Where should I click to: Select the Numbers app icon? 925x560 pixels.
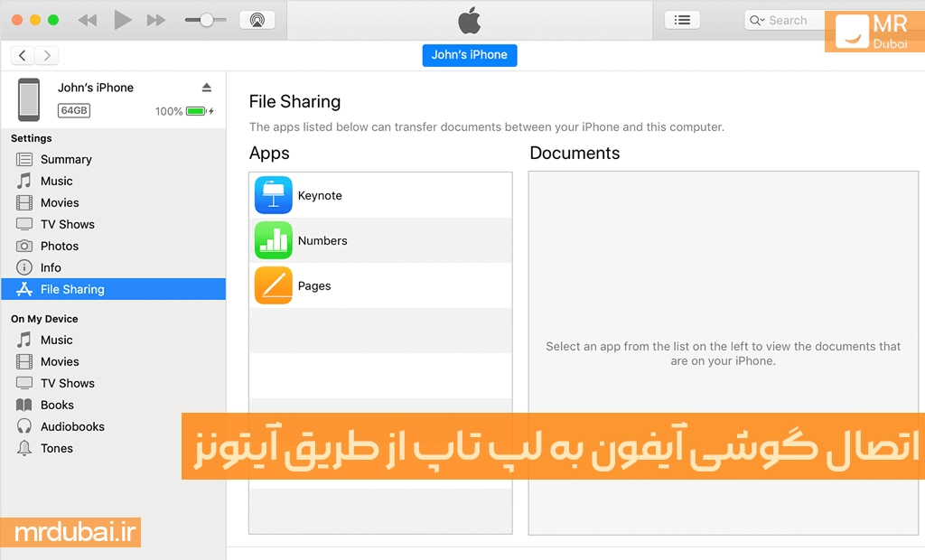[273, 240]
